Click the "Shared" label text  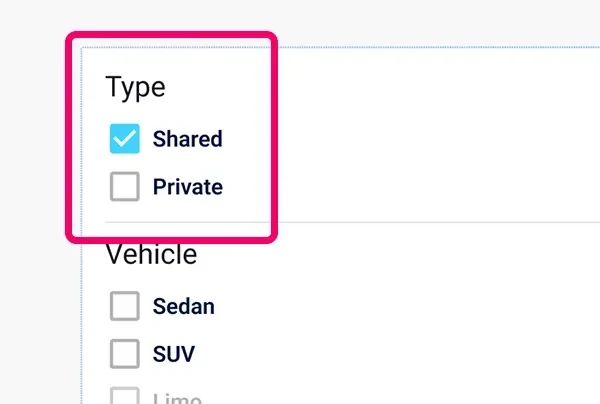[187, 139]
